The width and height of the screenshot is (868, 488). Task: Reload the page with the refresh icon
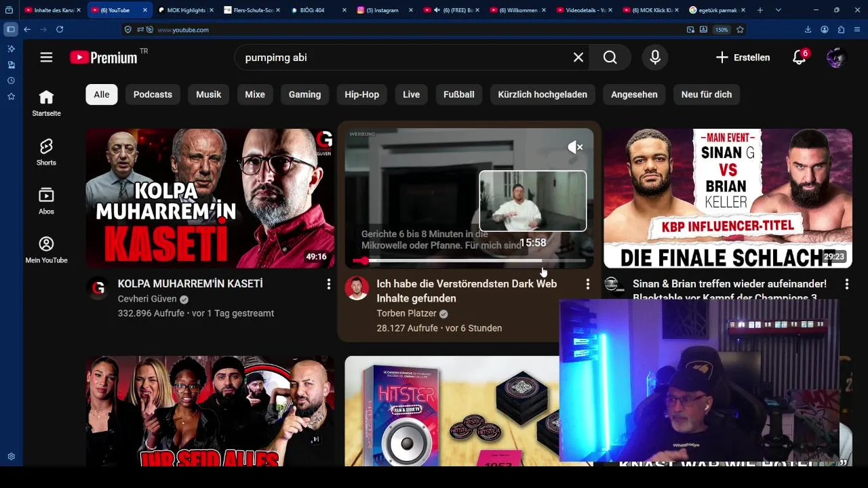(60, 29)
